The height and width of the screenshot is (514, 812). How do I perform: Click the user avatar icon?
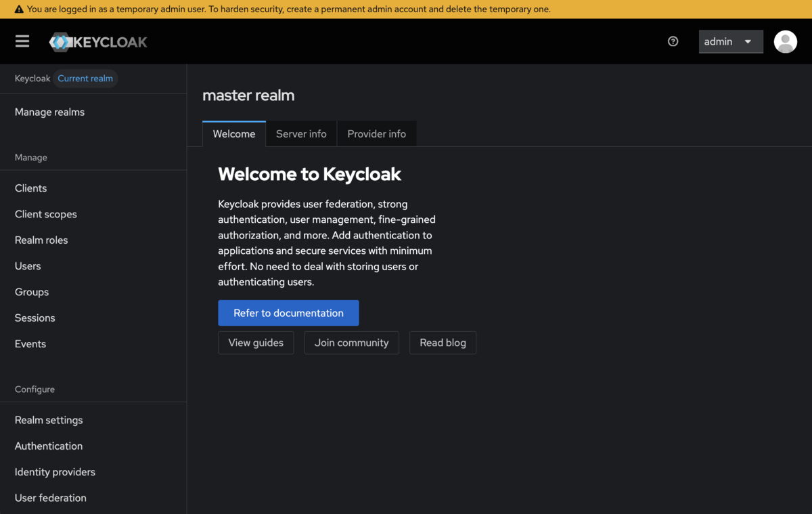pos(785,41)
